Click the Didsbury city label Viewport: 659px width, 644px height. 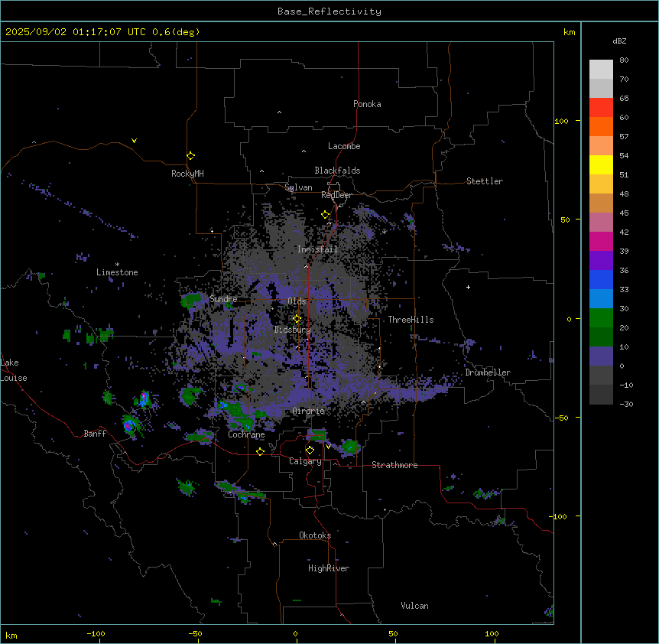pos(293,330)
